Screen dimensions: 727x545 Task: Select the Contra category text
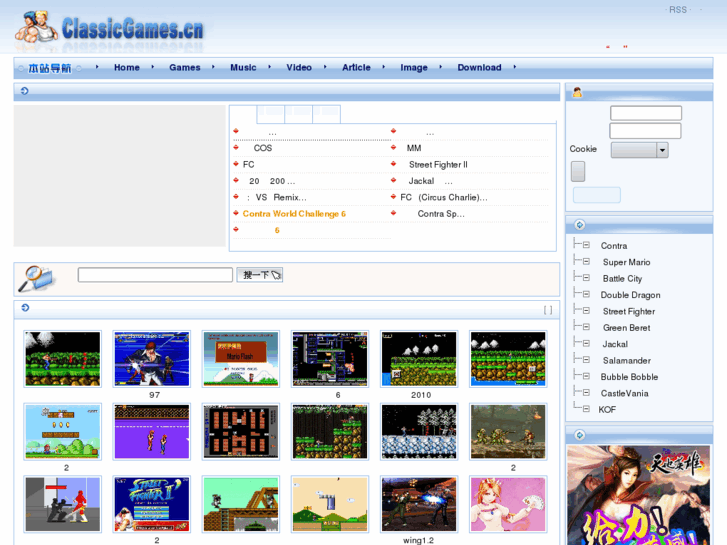[x=614, y=246]
